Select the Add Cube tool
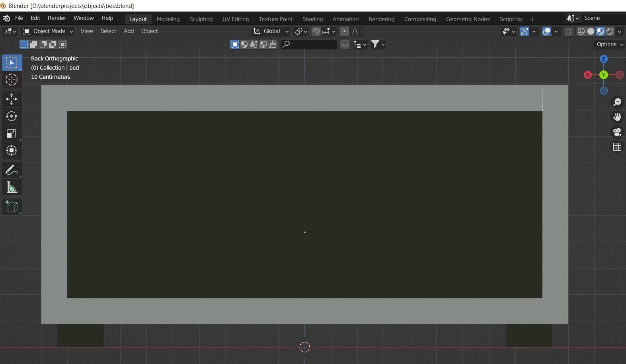The width and height of the screenshot is (626, 364). point(12,207)
